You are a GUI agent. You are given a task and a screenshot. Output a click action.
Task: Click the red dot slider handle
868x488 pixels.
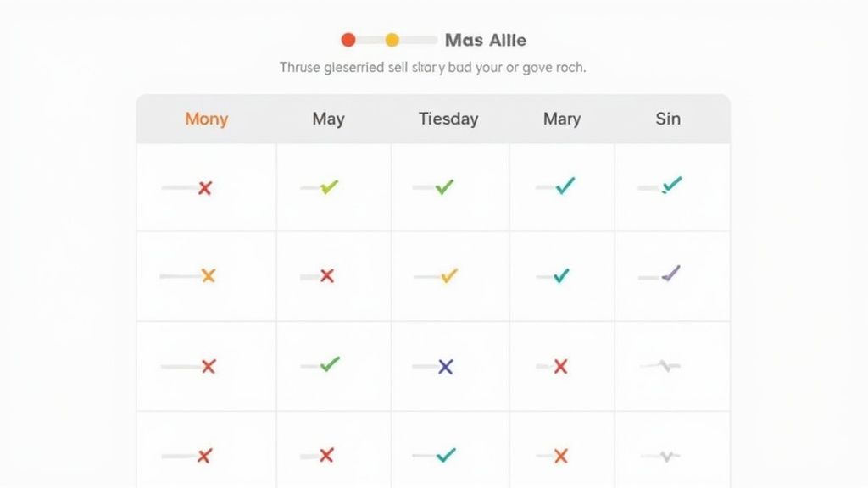click(348, 40)
